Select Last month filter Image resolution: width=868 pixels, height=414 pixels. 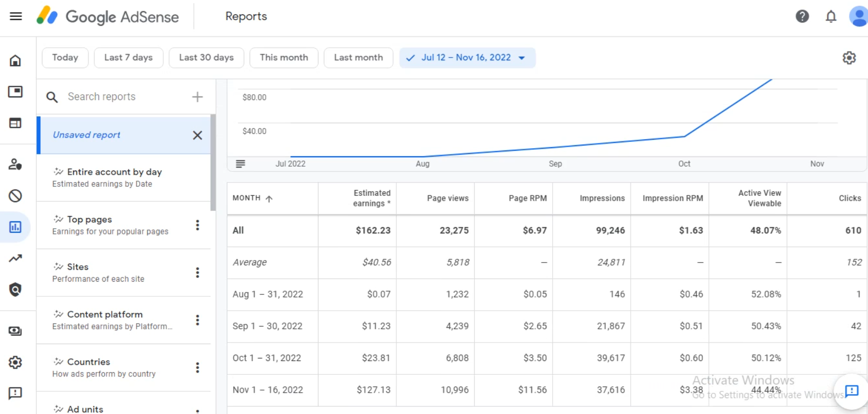[358, 58]
